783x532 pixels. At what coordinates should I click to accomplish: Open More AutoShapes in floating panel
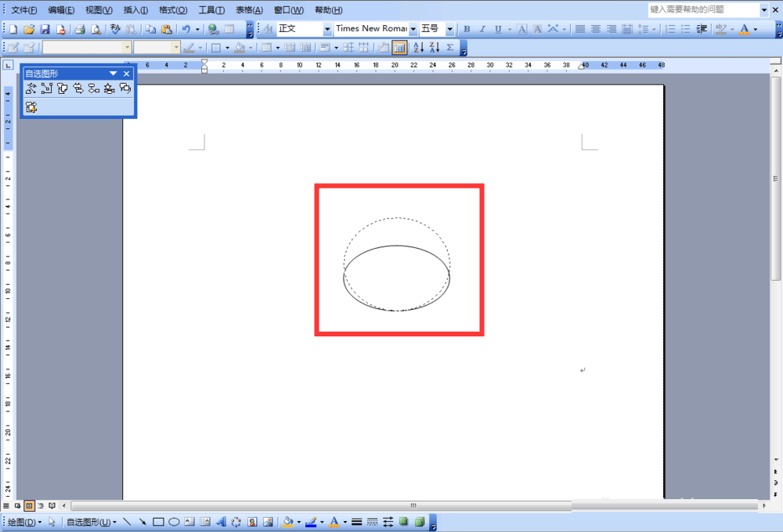[31, 107]
